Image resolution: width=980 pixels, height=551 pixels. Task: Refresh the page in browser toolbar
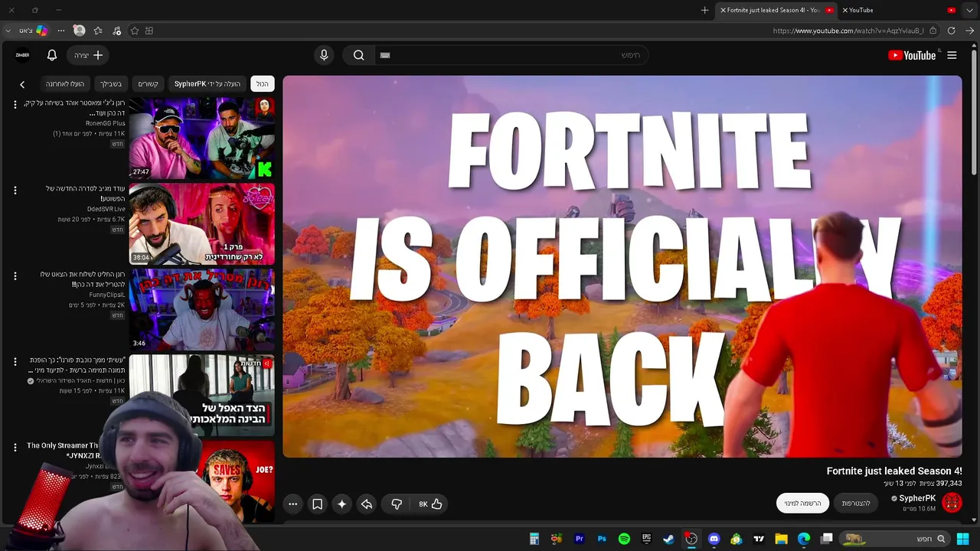951,31
